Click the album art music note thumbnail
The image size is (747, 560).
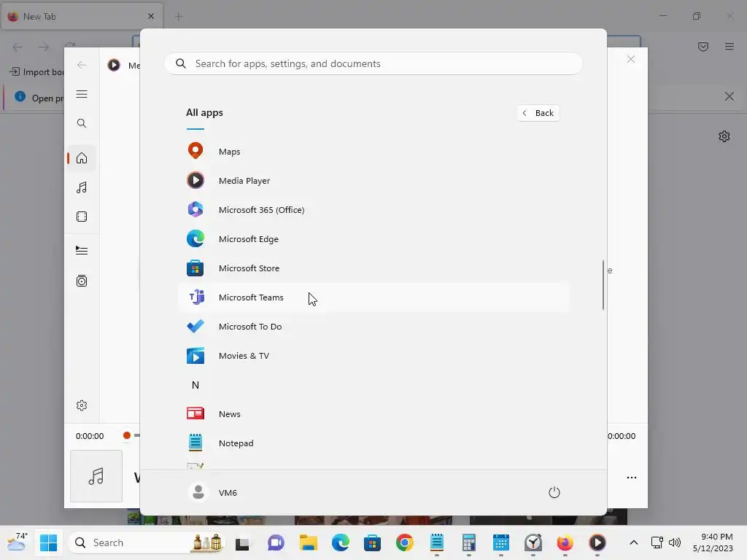96,476
